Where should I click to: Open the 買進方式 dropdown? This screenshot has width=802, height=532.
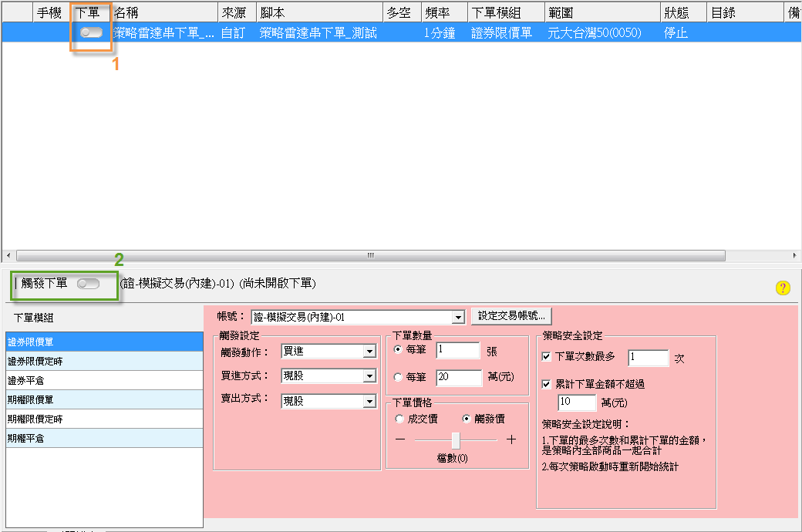[x=369, y=376]
